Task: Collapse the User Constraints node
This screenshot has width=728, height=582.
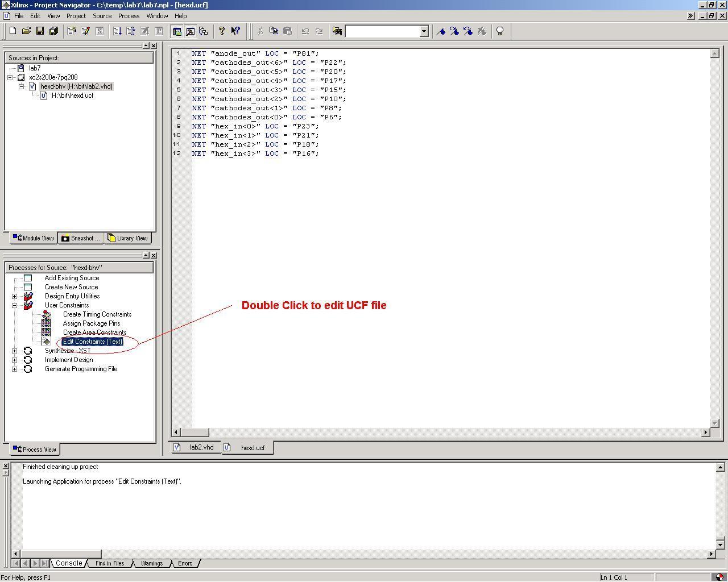Action: pyautogui.click(x=15, y=305)
